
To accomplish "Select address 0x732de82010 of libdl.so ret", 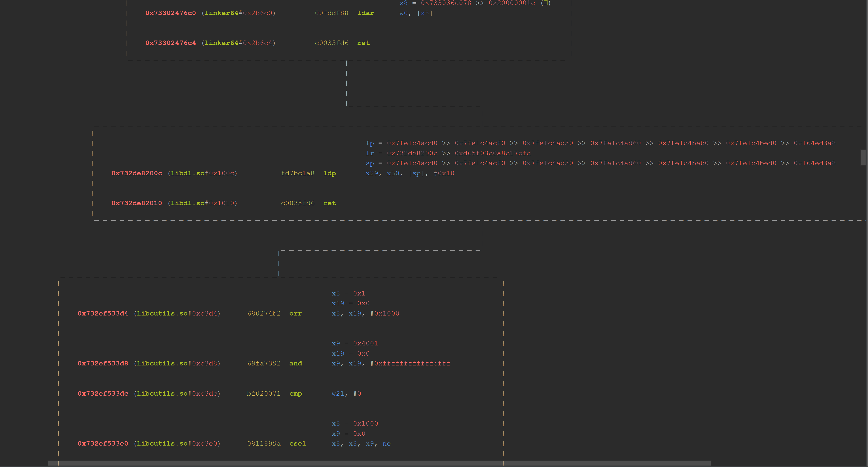I will pos(137,203).
